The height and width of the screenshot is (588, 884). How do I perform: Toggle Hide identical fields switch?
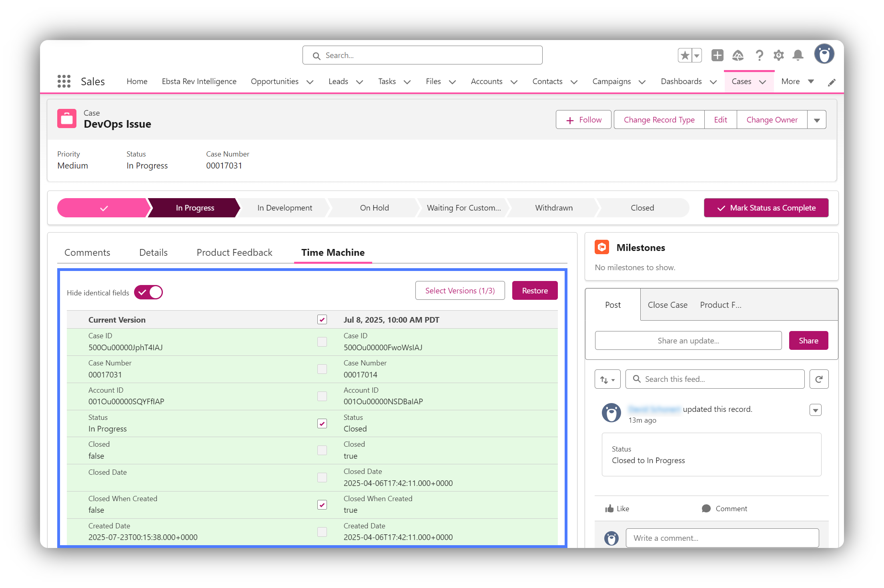tap(148, 293)
